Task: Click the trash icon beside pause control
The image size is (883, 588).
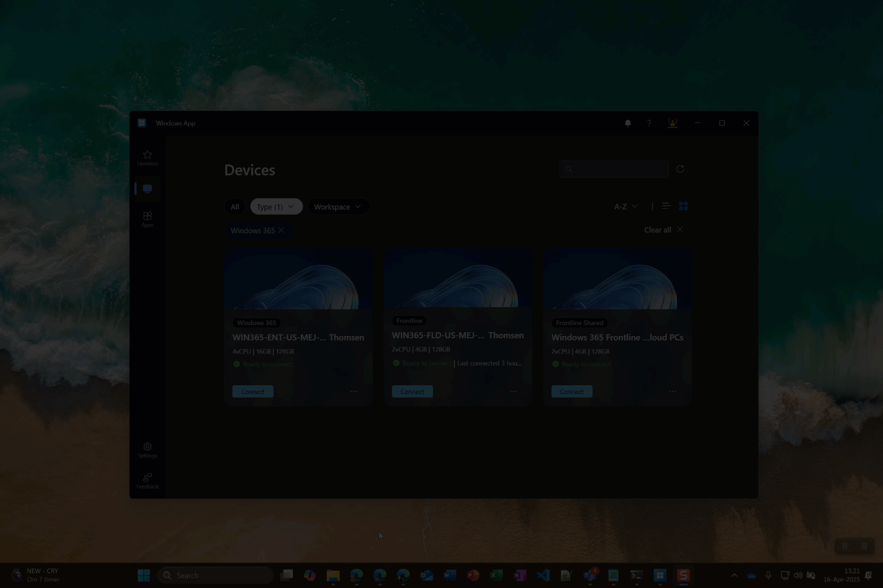Action: 864,546
